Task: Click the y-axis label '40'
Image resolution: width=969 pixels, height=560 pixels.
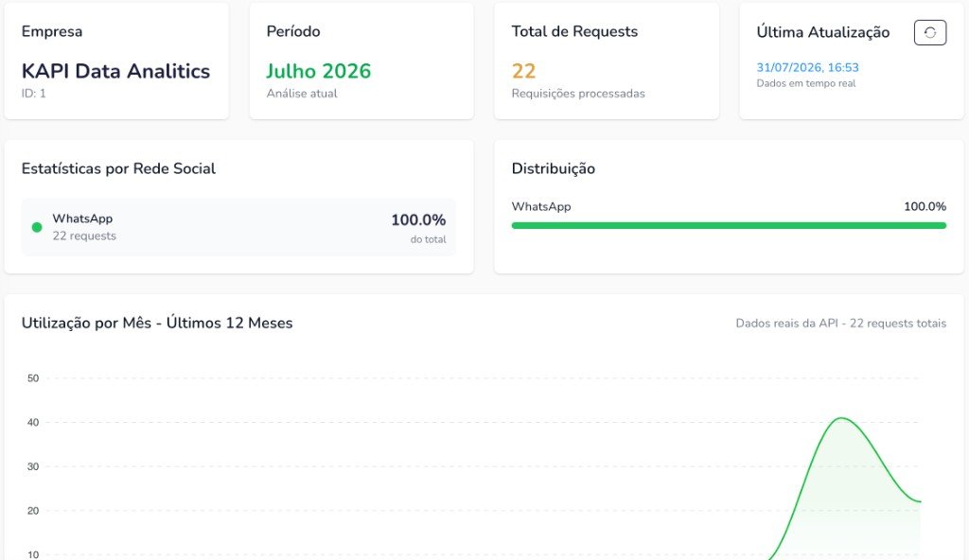Action: tap(33, 423)
